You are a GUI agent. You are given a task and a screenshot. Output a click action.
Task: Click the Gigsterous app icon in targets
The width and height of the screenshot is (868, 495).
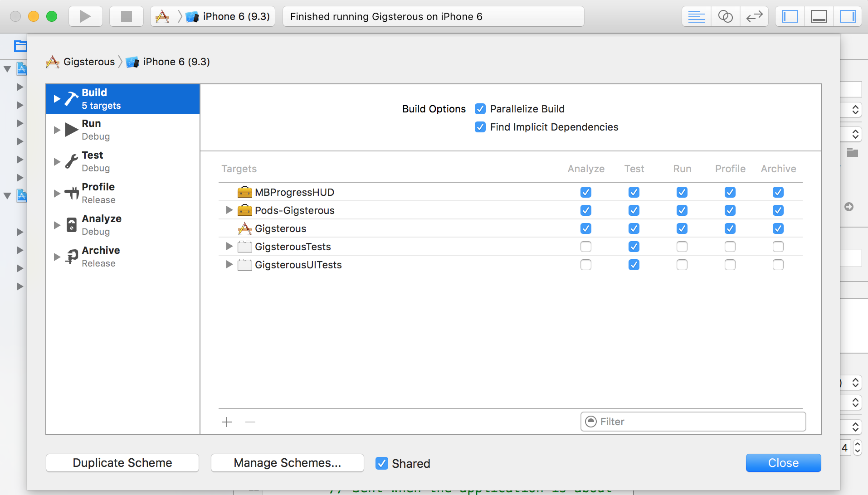[245, 228]
